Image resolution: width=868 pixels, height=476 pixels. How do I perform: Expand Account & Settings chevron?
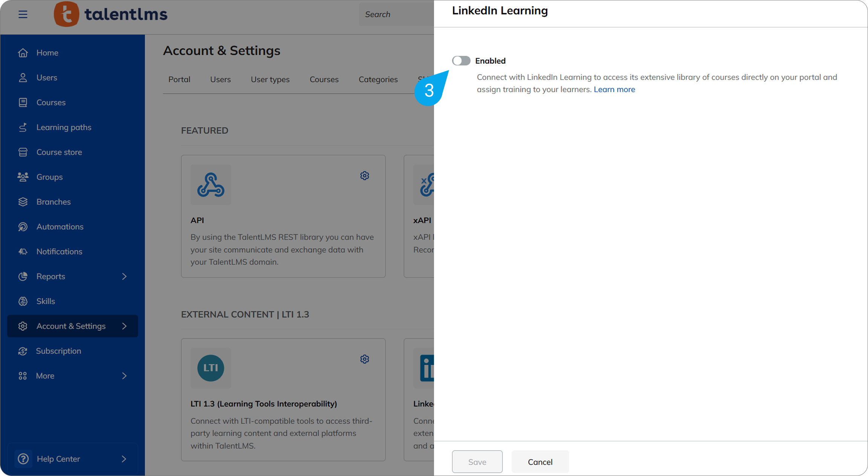coord(124,326)
